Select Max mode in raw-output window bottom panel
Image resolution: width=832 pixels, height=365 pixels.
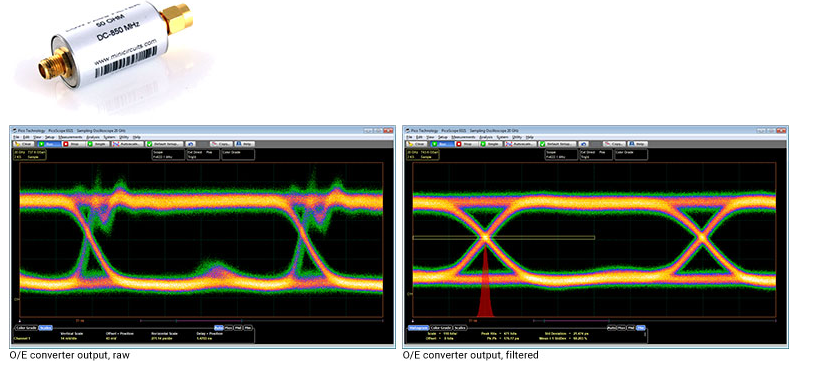[228, 328]
